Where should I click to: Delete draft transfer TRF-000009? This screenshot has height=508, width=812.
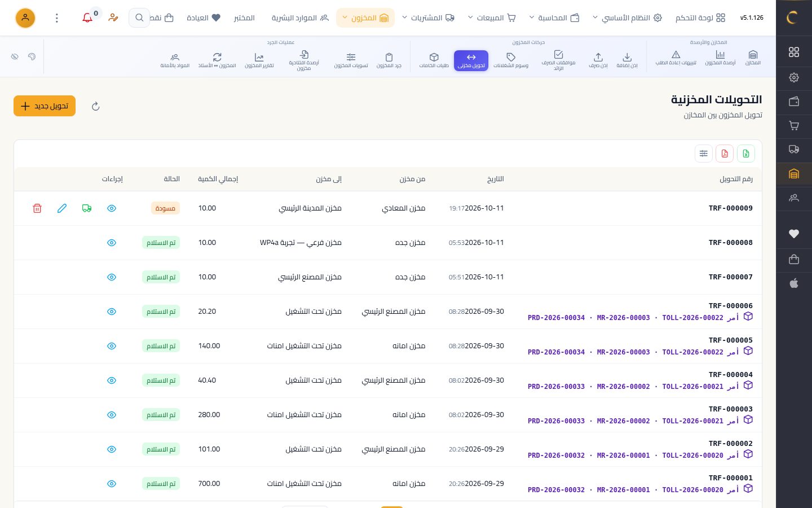[37, 208]
